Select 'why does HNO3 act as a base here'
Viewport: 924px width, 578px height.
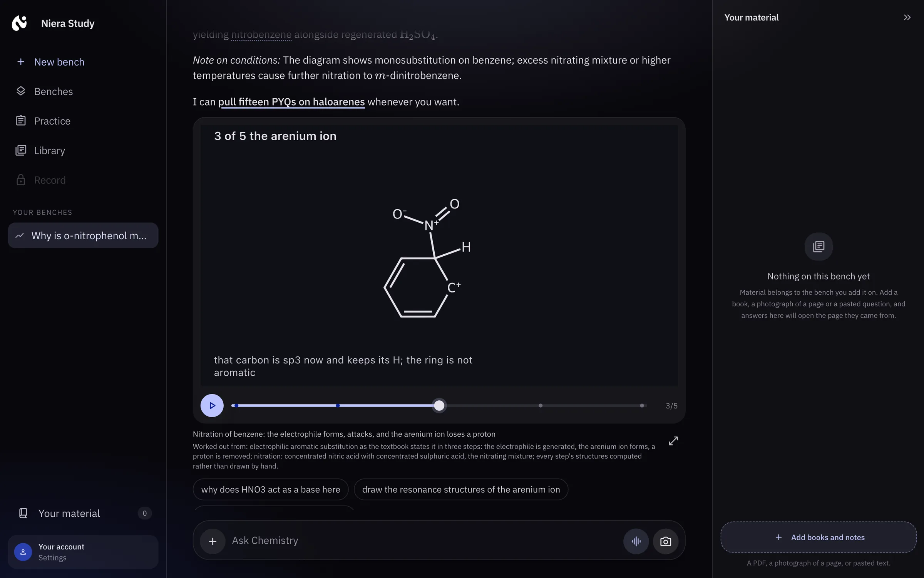pyautogui.click(x=271, y=489)
